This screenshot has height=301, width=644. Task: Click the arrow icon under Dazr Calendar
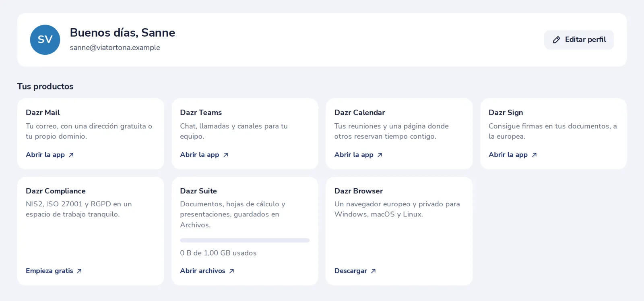[x=380, y=155]
